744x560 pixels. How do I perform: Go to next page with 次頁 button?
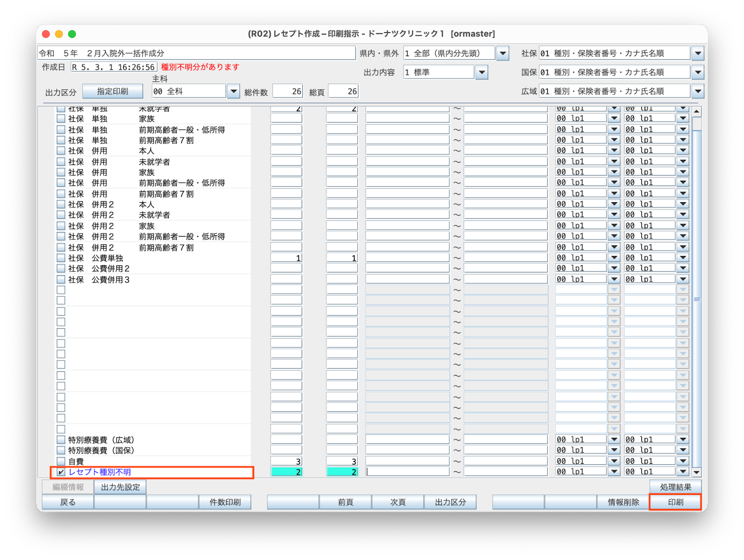pos(398,502)
